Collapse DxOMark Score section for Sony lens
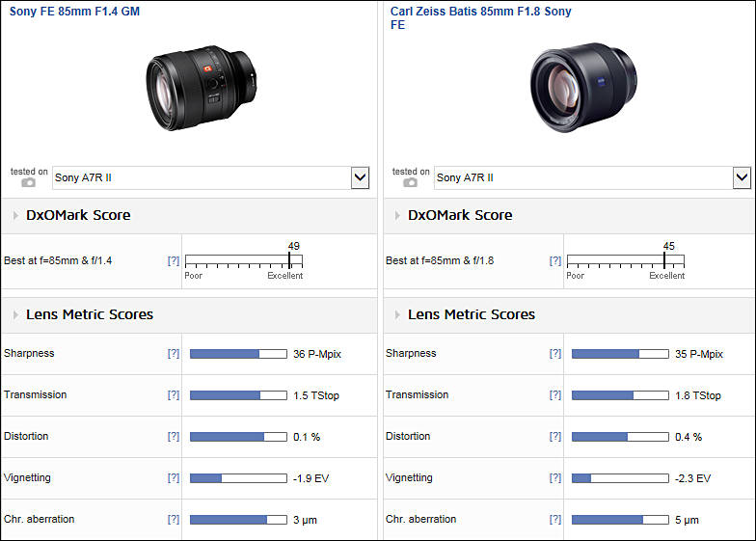Image resolution: width=756 pixels, height=541 pixels. tap(15, 216)
